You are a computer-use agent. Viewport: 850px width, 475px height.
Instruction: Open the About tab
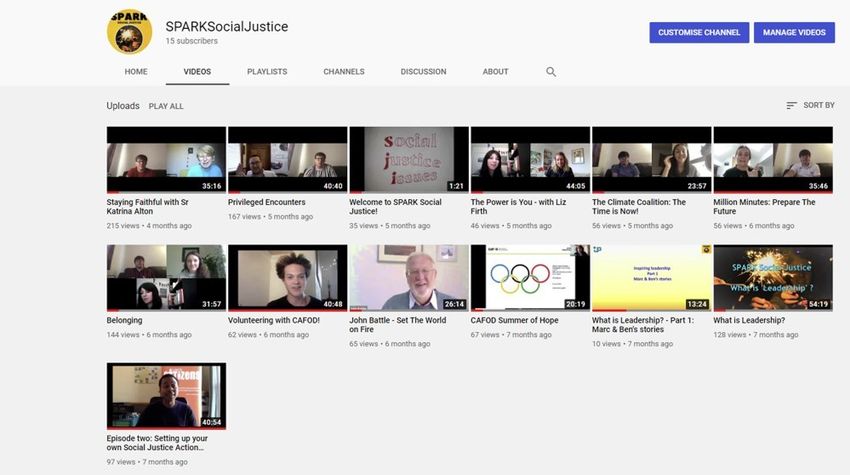point(495,72)
